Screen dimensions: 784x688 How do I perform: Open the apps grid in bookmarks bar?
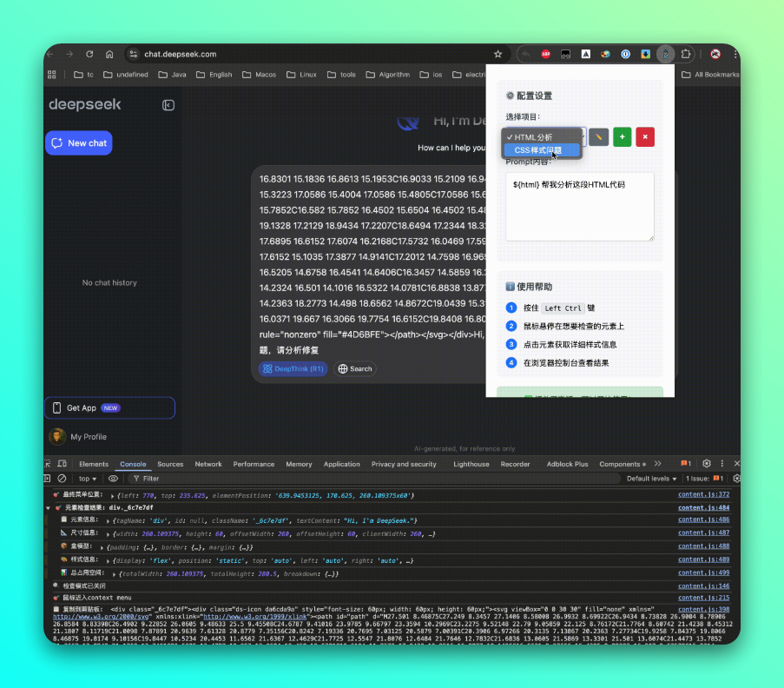pos(52,75)
